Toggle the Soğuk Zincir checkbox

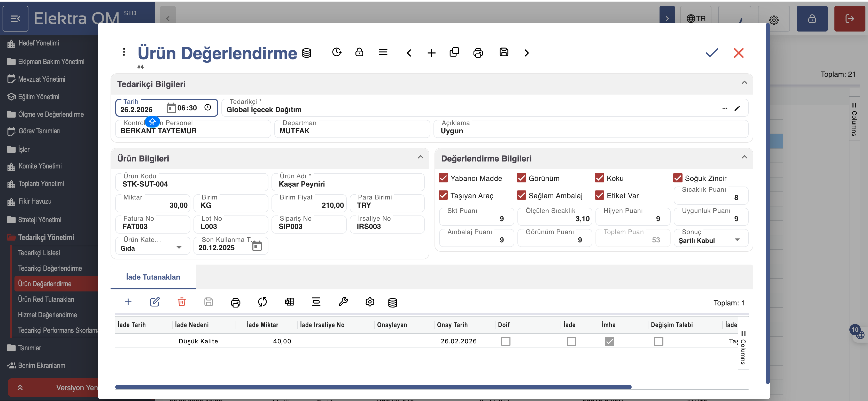point(677,178)
